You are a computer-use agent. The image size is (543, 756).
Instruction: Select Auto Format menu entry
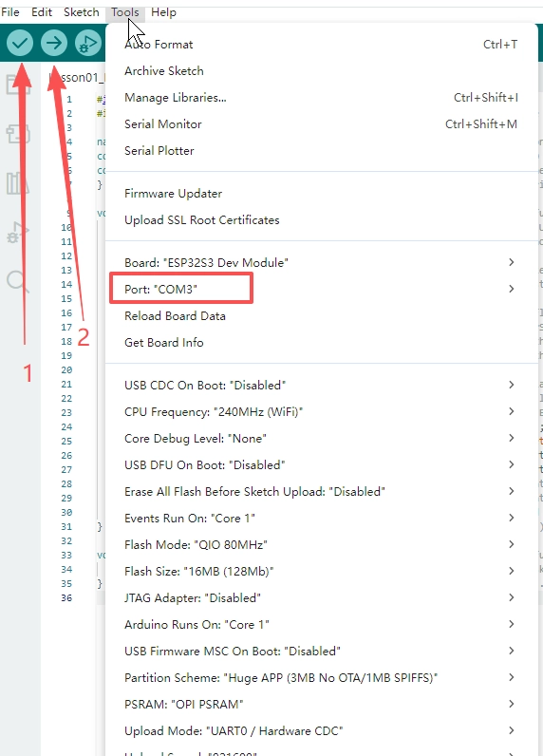(x=322, y=45)
